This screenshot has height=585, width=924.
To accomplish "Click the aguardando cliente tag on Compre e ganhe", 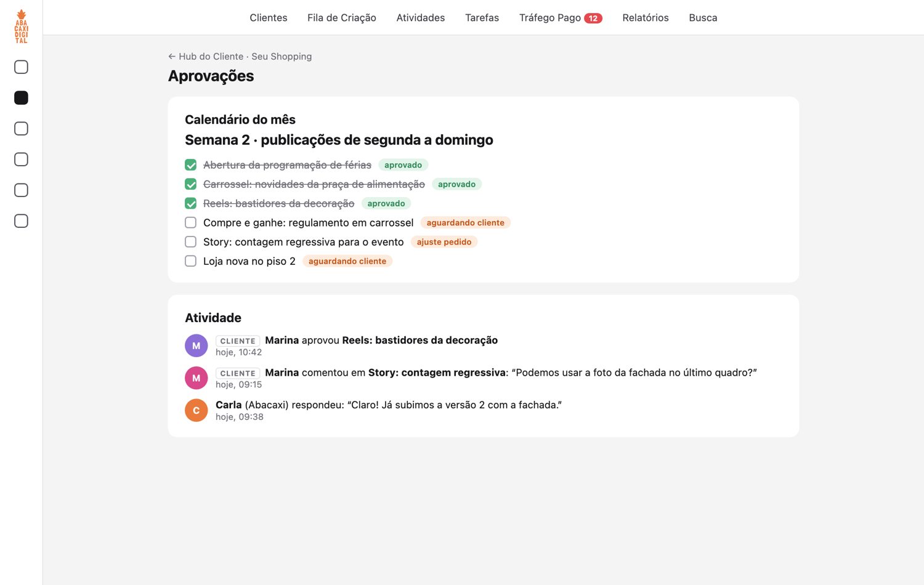I will pos(466,223).
